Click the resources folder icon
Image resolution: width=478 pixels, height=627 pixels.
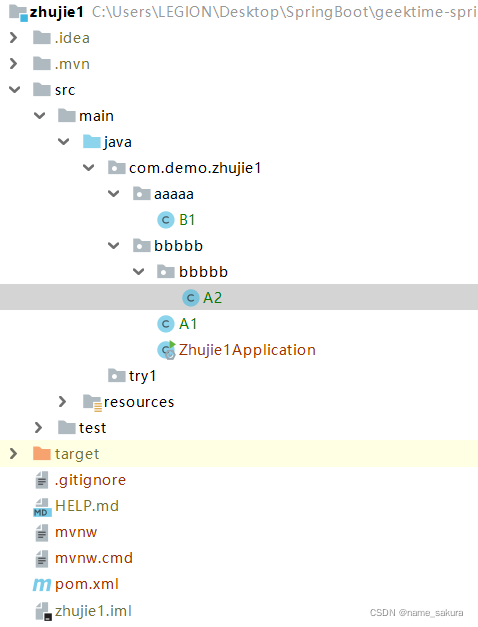pos(92,402)
